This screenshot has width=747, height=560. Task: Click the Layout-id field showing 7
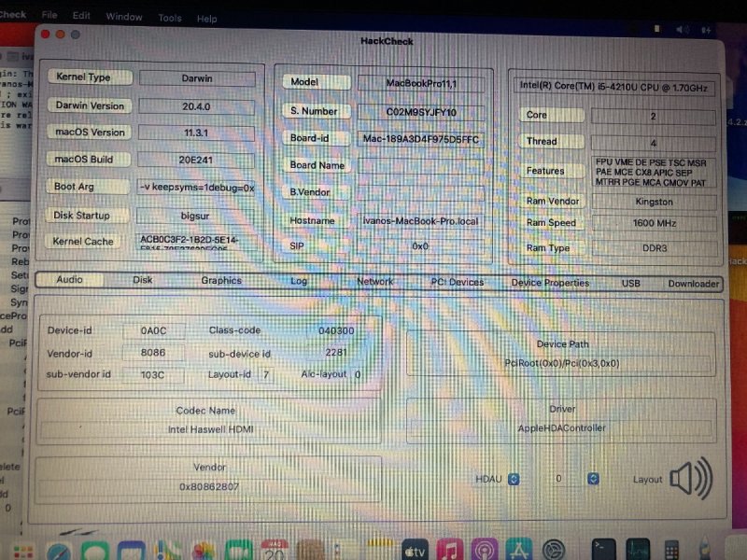point(266,375)
